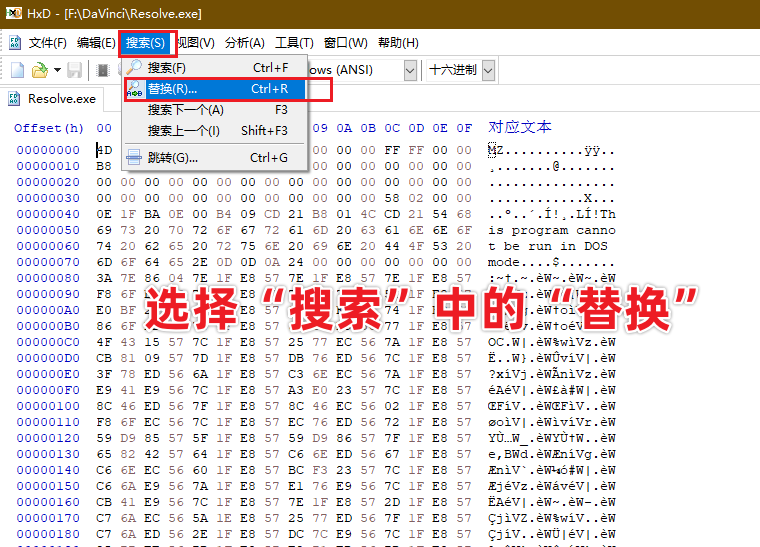
Task: Click byte 5A in row 00000170
Action: click(x=200, y=518)
